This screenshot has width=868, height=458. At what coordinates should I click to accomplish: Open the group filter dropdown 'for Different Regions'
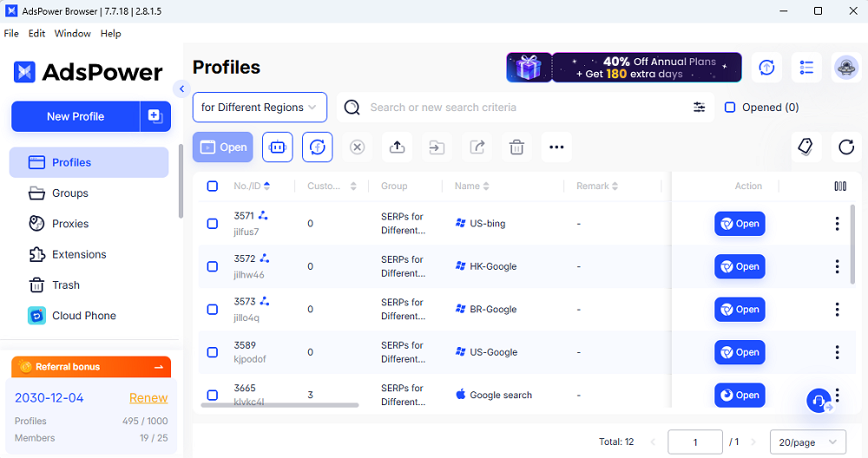(x=260, y=108)
